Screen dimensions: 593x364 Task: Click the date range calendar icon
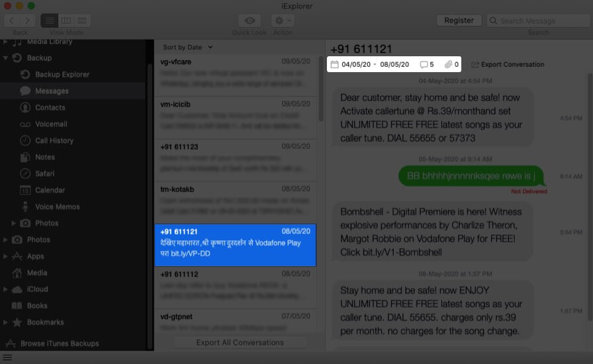pos(334,64)
